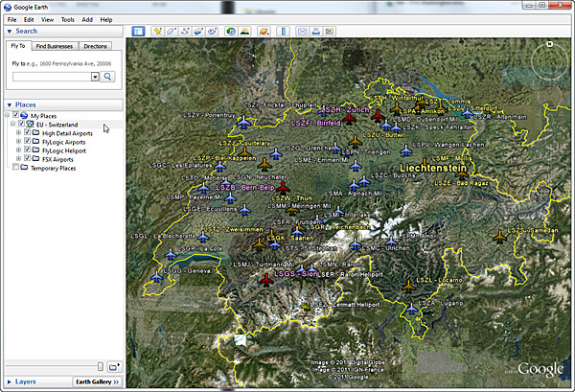Check the Temporary Places checkbox
The height and width of the screenshot is (392, 575).
click(x=14, y=168)
